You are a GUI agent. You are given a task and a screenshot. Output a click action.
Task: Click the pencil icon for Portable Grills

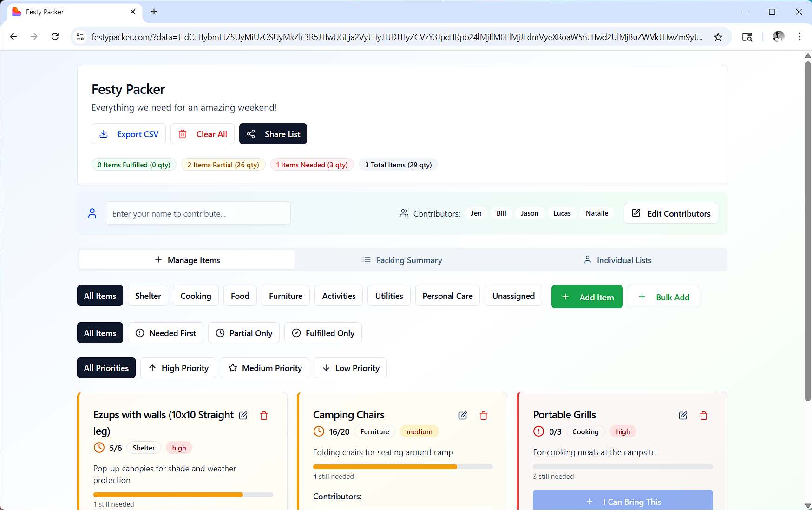tap(683, 416)
